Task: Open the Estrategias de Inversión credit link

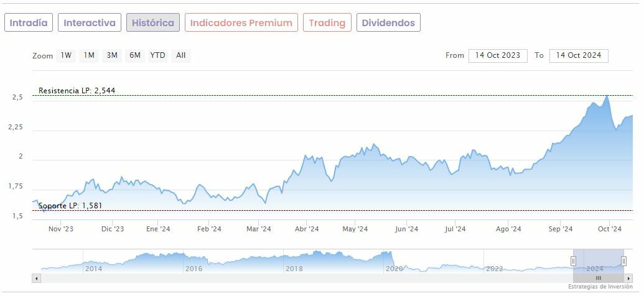Action: point(600,287)
